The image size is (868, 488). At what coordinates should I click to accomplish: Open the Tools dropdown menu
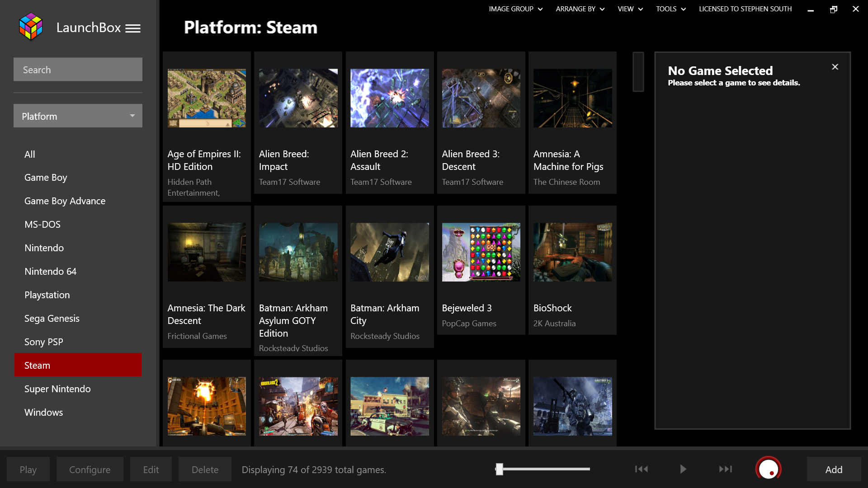[x=671, y=9]
